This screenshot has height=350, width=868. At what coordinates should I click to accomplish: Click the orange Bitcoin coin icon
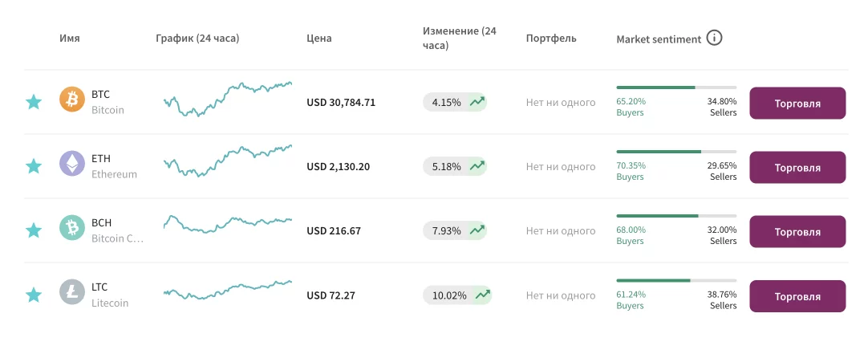coord(72,100)
